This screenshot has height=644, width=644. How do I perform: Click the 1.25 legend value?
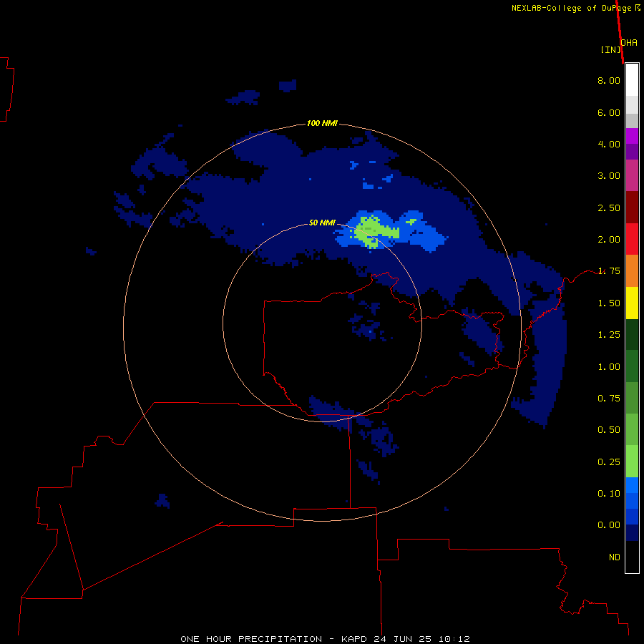pyautogui.click(x=609, y=335)
